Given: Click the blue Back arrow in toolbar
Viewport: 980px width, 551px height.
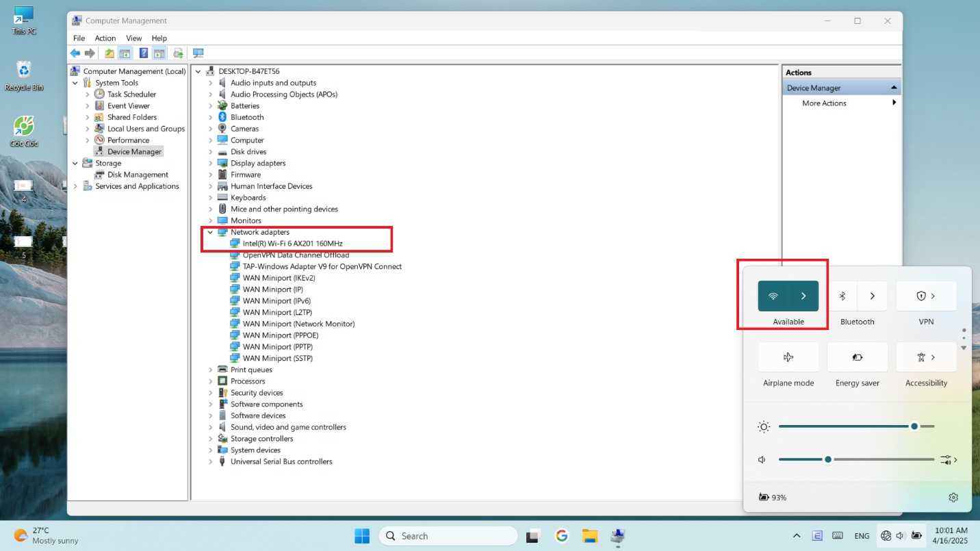Looking at the screenshot, I should click(75, 53).
